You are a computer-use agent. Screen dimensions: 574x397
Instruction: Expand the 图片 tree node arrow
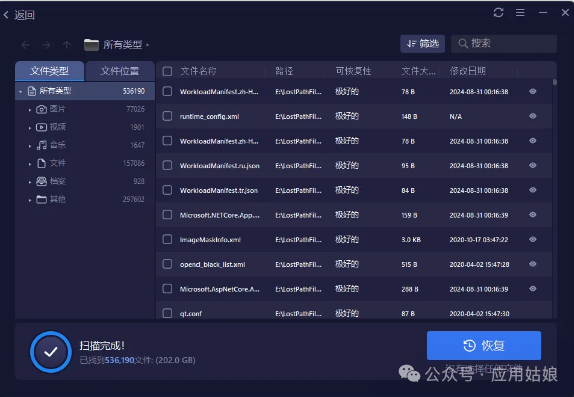30,110
